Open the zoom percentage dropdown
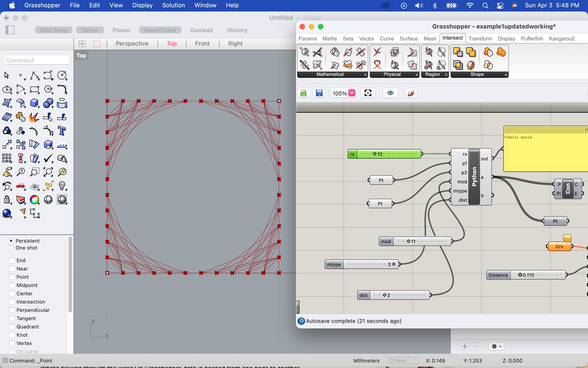The height and width of the screenshot is (368, 588). (352, 93)
